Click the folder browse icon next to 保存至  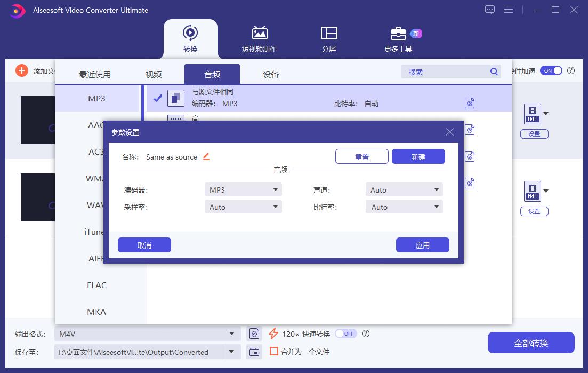[254, 352]
